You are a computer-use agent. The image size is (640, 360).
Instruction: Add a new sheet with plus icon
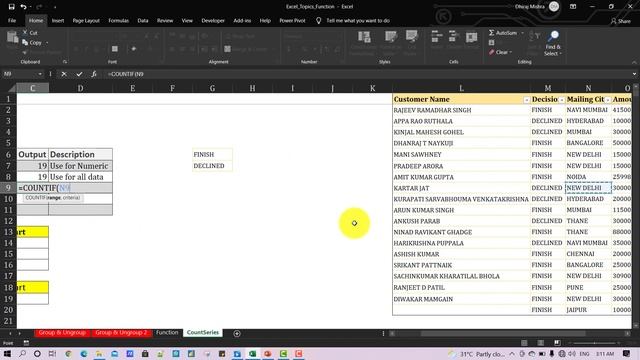pos(237,333)
